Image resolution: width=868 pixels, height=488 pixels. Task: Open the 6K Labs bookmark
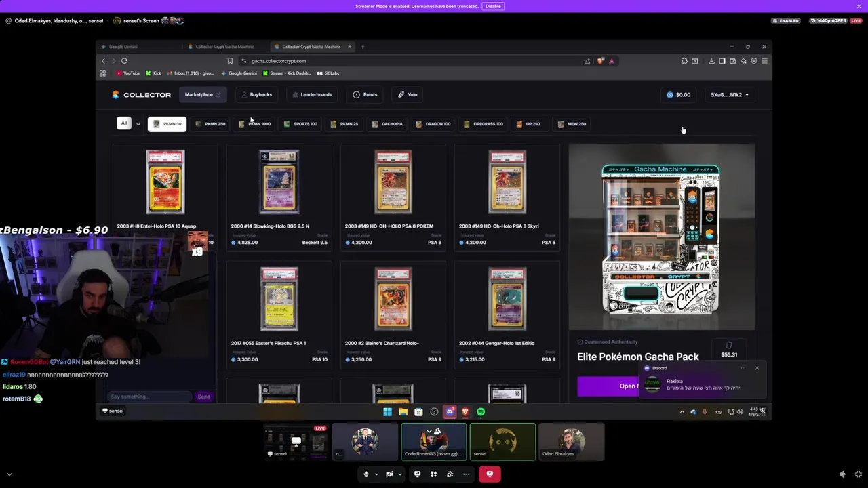[328, 73]
